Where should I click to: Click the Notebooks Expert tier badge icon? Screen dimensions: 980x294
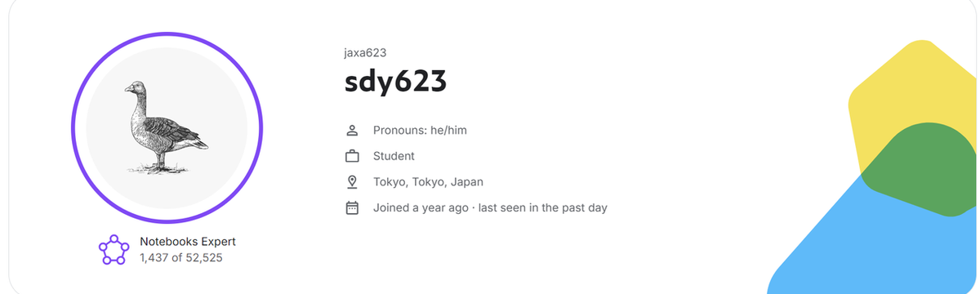point(114,249)
